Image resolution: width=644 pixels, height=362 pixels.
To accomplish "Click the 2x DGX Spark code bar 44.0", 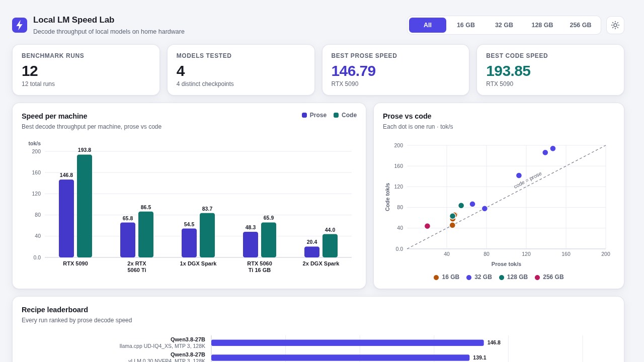I will coord(330,246).
